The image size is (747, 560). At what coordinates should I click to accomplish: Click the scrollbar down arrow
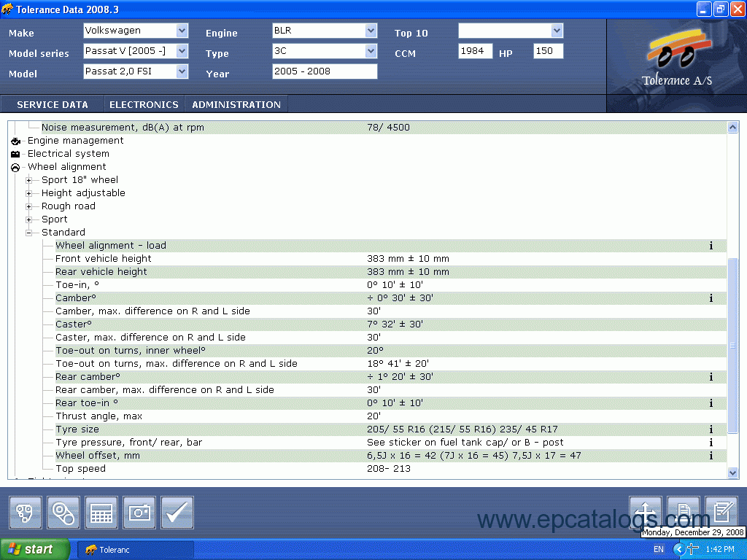click(732, 472)
